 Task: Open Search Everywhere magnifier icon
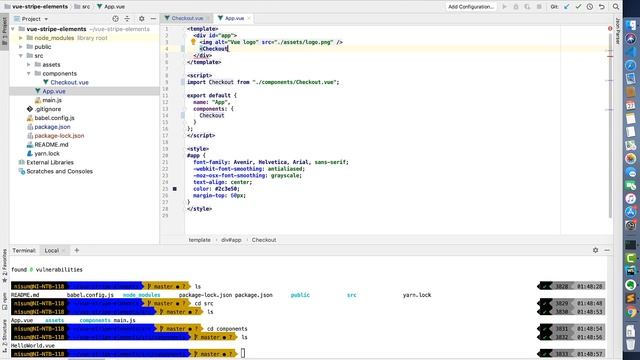click(616, 7)
